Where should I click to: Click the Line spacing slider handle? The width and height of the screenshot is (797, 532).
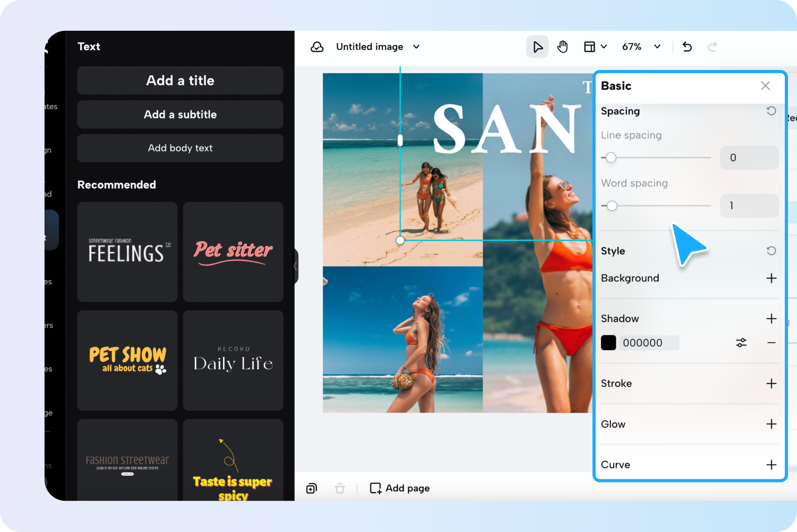(611, 157)
